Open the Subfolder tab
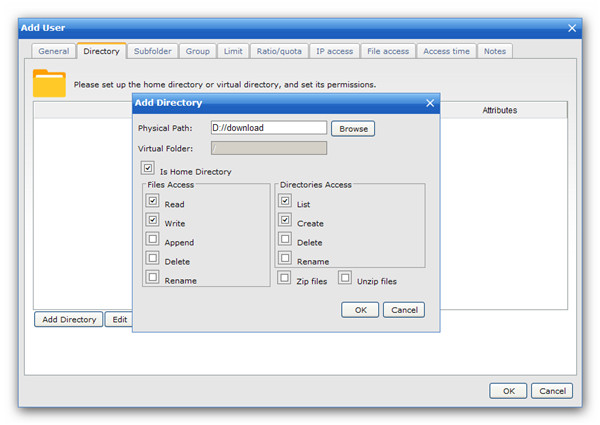 point(152,51)
